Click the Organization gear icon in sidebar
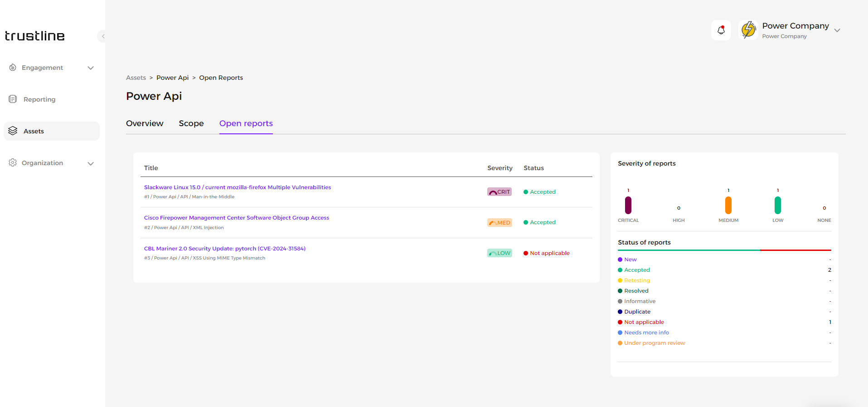Screen dimensions: 868x407 pyautogui.click(x=13, y=163)
